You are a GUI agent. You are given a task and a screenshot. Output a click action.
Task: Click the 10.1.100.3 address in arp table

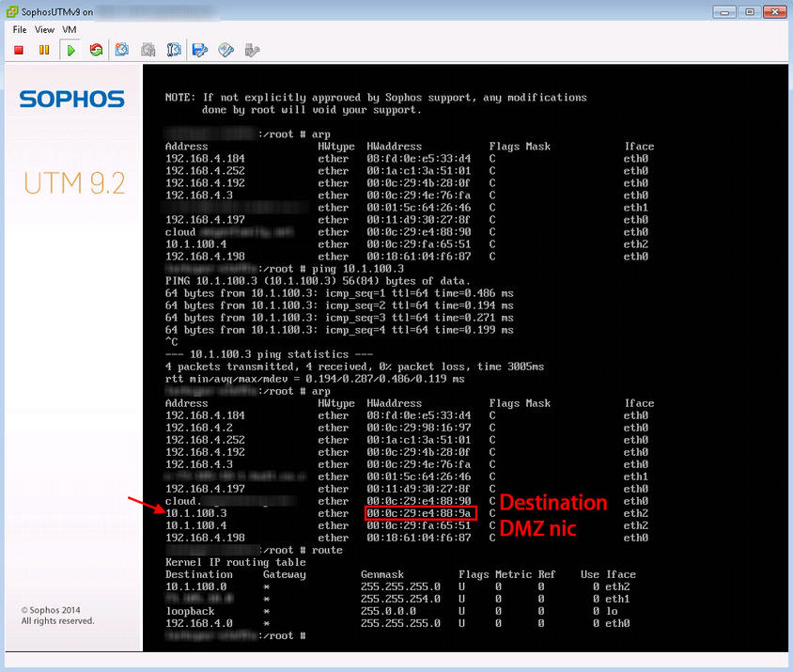tap(195, 513)
